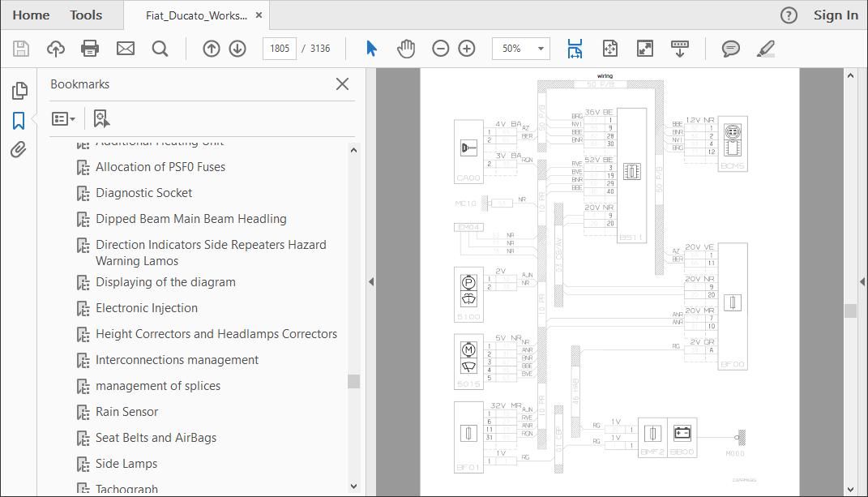Close the Bookmarks panel with the X
This screenshot has width=868, height=497.
[343, 84]
